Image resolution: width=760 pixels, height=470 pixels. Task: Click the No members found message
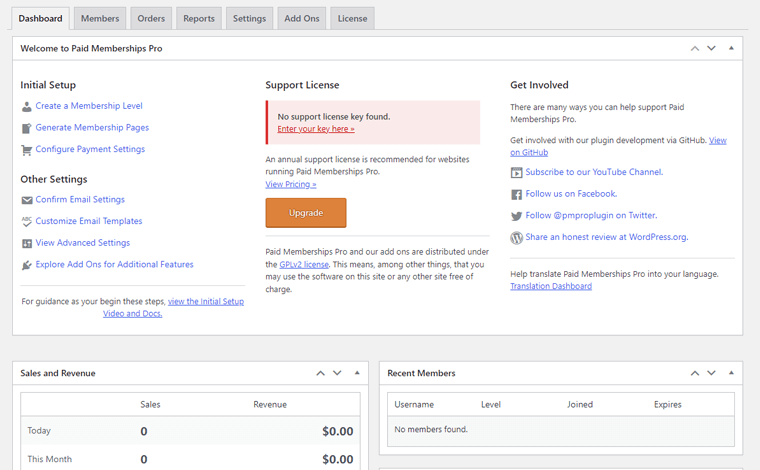(431, 430)
